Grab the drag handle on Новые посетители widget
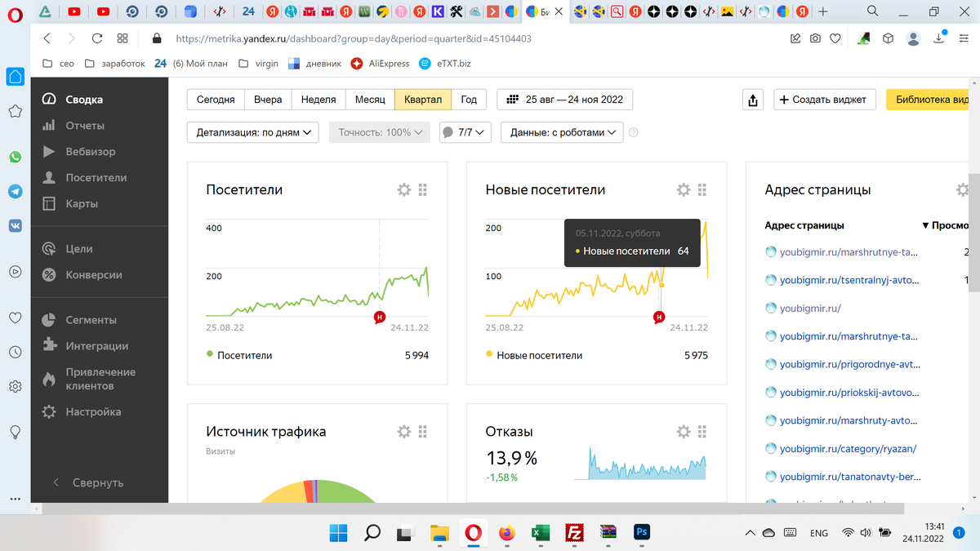This screenshot has height=551, width=980. 702,189
